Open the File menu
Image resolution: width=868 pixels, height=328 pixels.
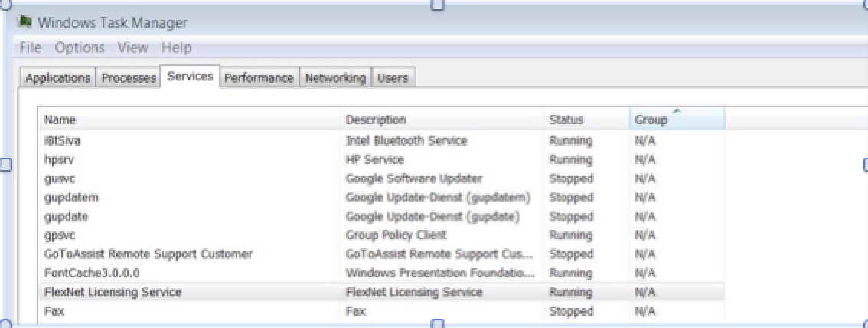pyautogui.click(x=31, y=48)
